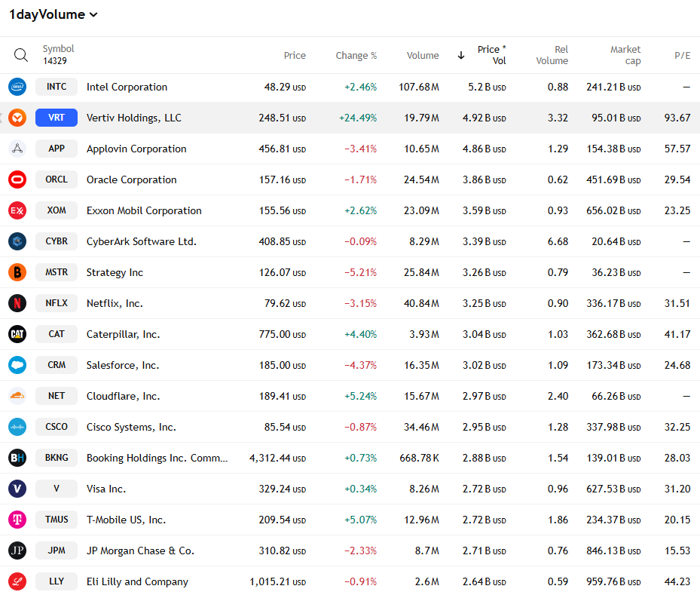700x595 pixels.
Task: Select the NFLX ticker badge
Action: pyautogui.click(x=57, y=303)
